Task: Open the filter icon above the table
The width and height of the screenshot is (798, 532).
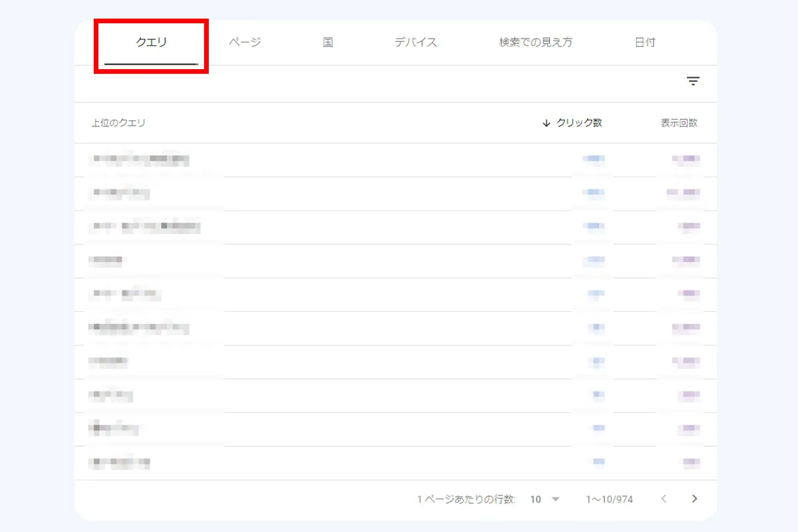Action: coord(694,80)
